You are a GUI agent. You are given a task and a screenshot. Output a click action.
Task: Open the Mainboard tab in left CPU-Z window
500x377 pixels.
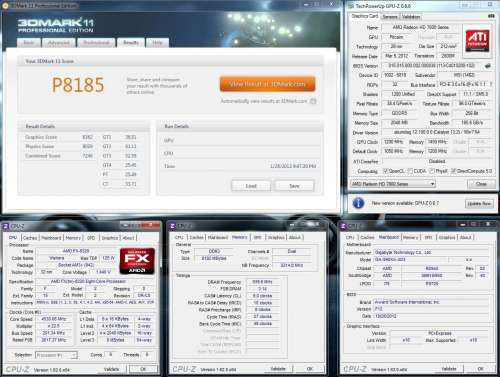click(x=51, y=238)
